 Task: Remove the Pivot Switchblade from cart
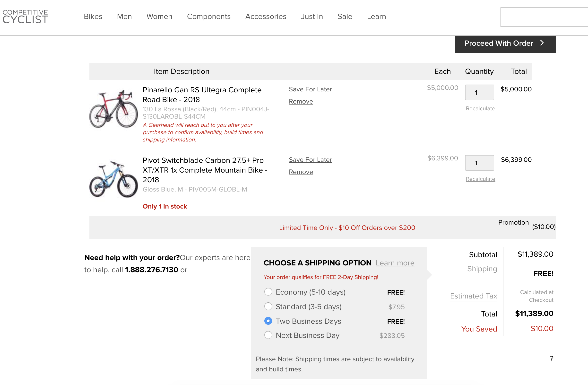[301, 172]
